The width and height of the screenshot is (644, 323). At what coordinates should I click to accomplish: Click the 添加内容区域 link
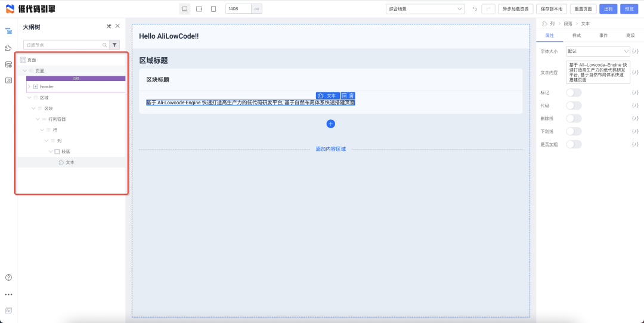(x=330, y=149)
